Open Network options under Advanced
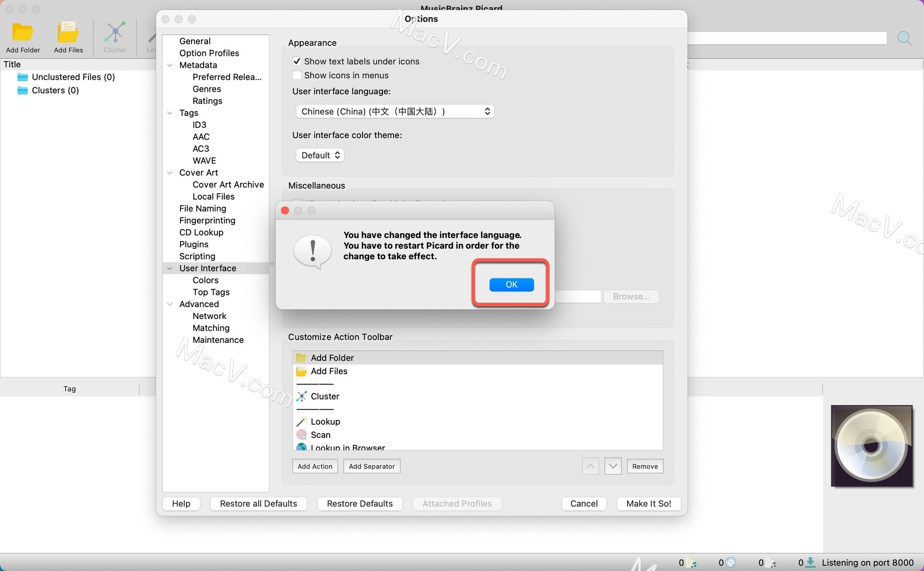This screenshot has height=571, width=924. 209,316
